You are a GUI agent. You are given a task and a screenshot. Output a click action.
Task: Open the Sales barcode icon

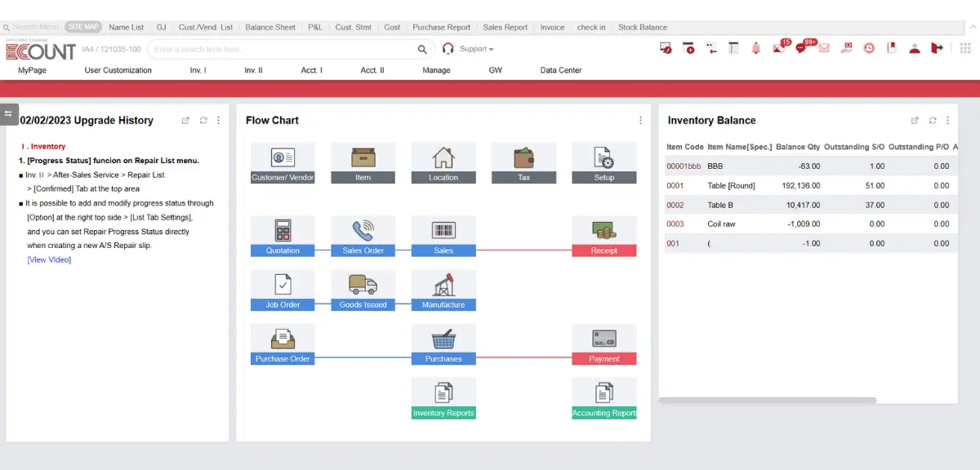443,237
